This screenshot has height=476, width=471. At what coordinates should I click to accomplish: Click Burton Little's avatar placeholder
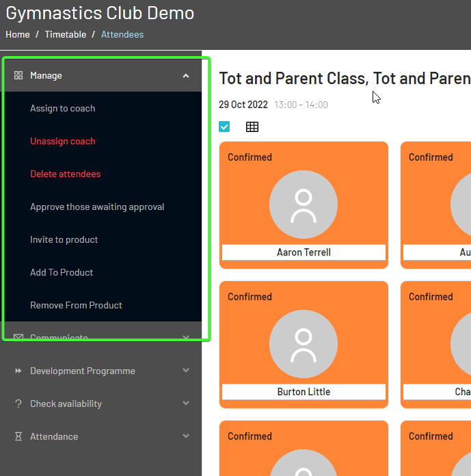[304, 344]
